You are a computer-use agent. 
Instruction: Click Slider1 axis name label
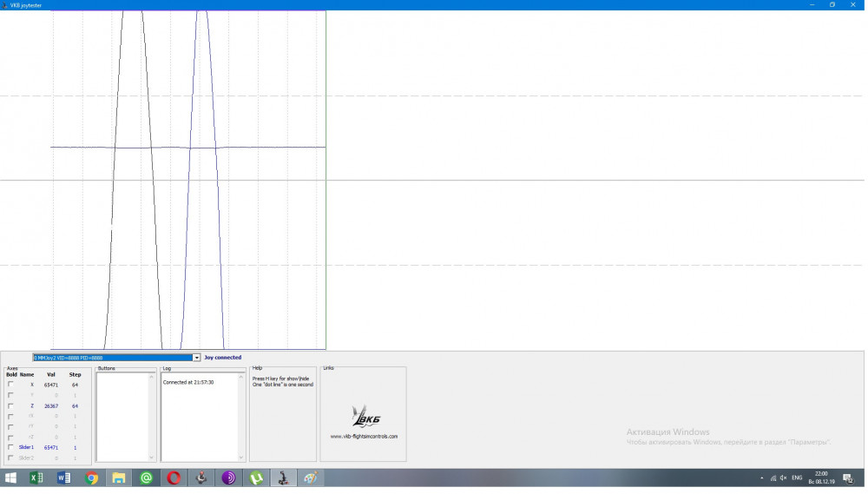click(x=26, y=447)
